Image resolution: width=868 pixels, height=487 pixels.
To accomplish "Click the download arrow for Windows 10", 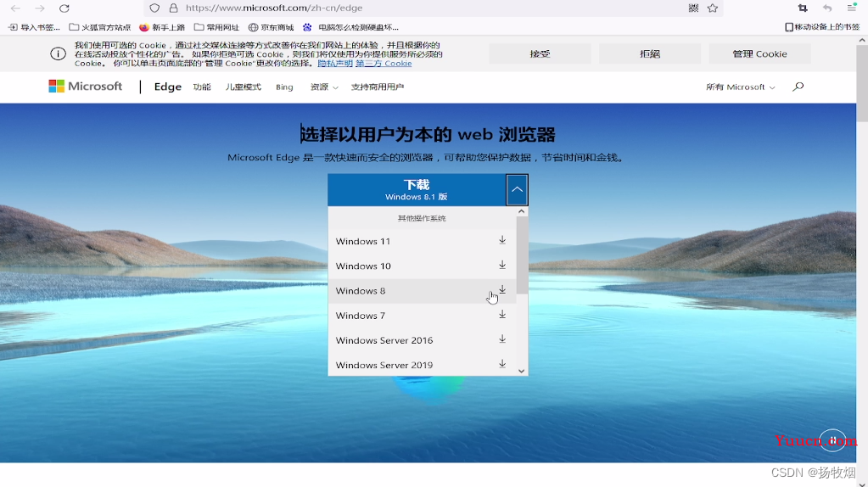I will (502, 265).
